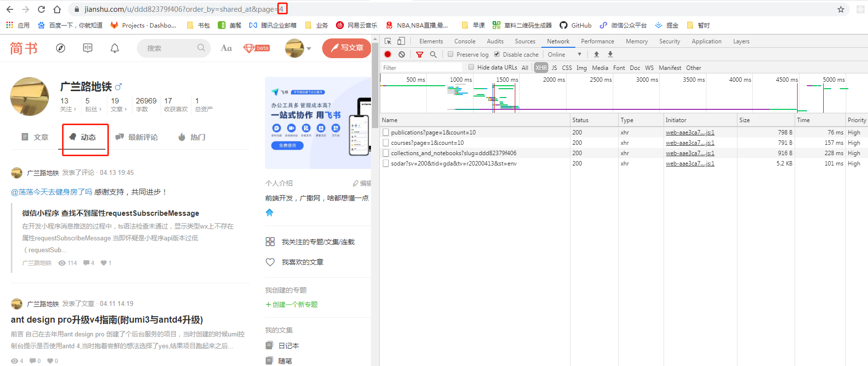Click the profile avatar of 广兰路地铁
The width and height of the screenshot is (868, 366).
tap(30, 97)
